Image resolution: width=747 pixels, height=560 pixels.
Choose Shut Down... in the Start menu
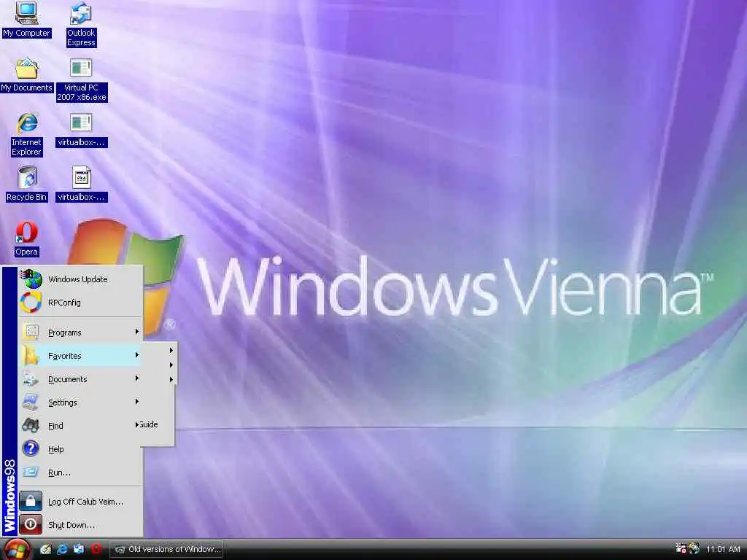coord(80,525)
